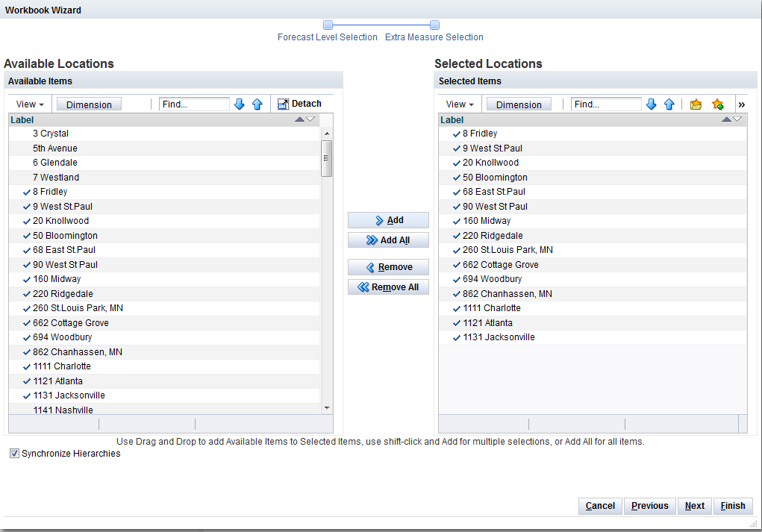Select 50 Bloomington in available list

click(x=164, y=236)
